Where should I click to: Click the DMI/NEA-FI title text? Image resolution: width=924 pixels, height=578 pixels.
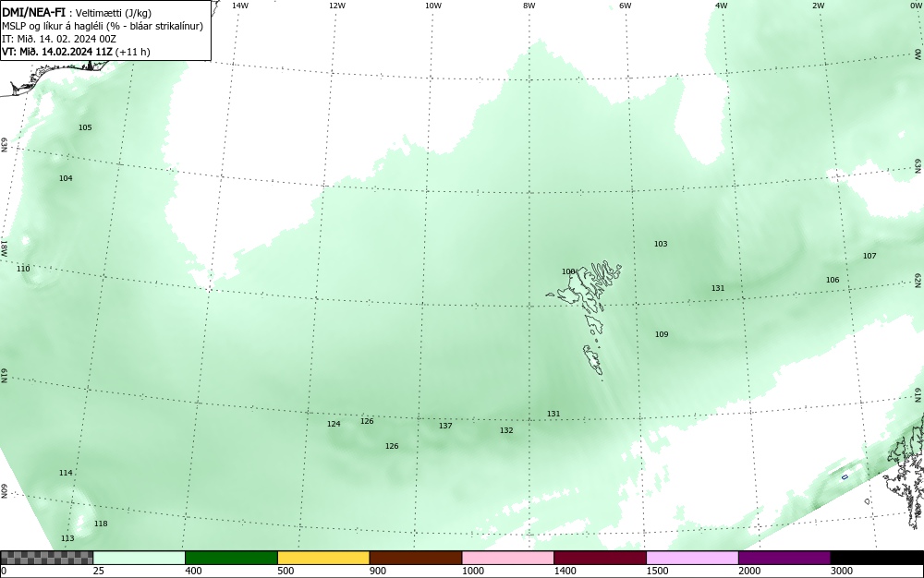pyautogui.click(x=33, y=12)
